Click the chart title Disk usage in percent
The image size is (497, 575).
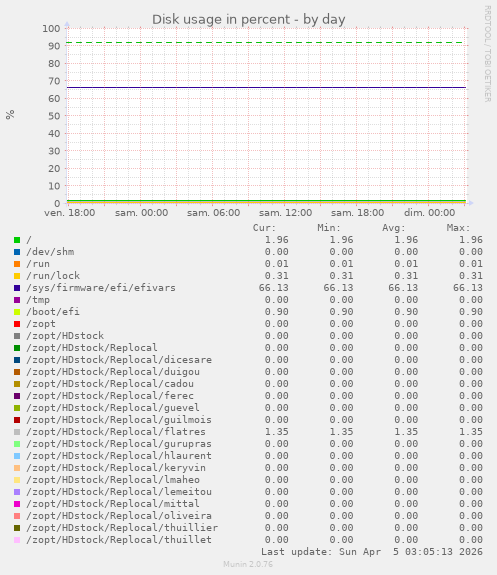[249, 19]
